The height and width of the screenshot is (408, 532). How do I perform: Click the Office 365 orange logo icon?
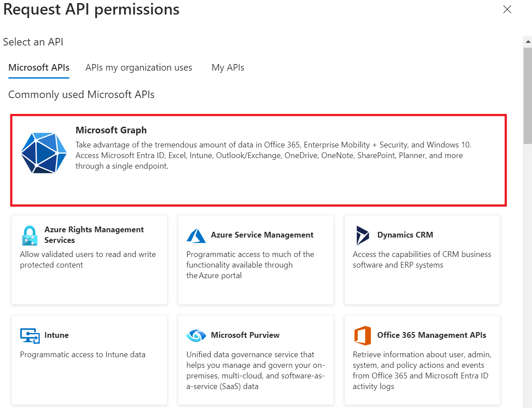362,336
